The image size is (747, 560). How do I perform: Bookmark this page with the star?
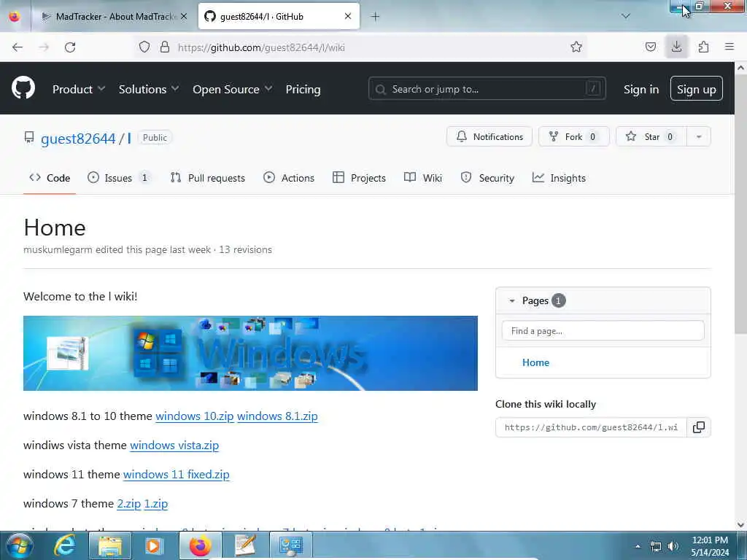point(576,47)
